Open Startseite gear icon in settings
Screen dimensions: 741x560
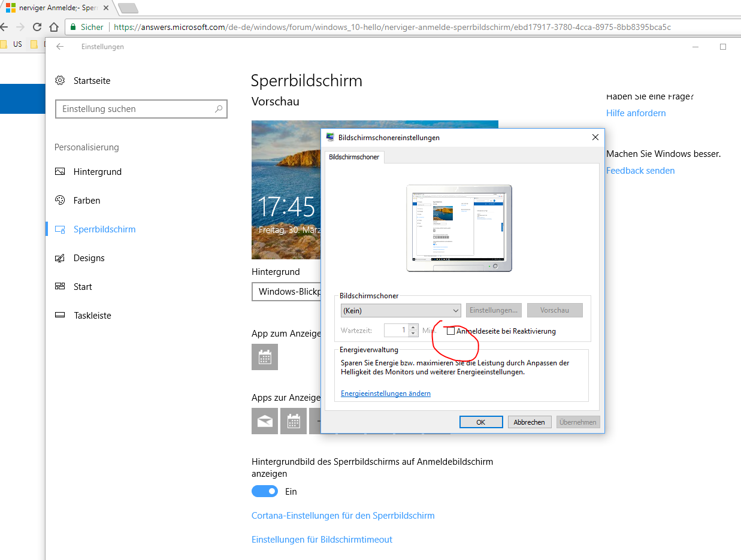click(x=60, y=80)
